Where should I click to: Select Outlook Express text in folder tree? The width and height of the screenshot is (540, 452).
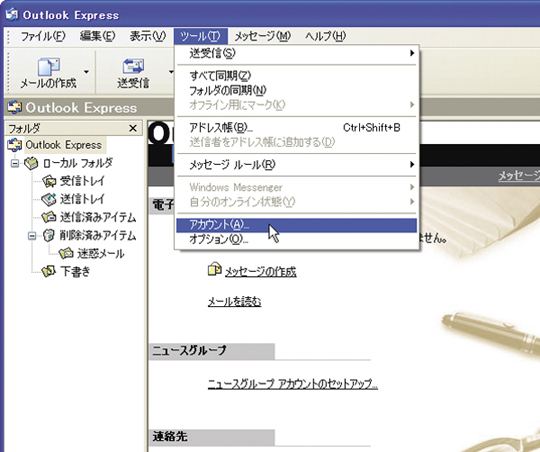(64, 145)
